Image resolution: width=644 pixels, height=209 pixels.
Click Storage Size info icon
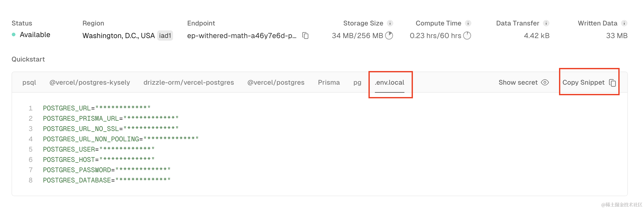pos(390,23)
